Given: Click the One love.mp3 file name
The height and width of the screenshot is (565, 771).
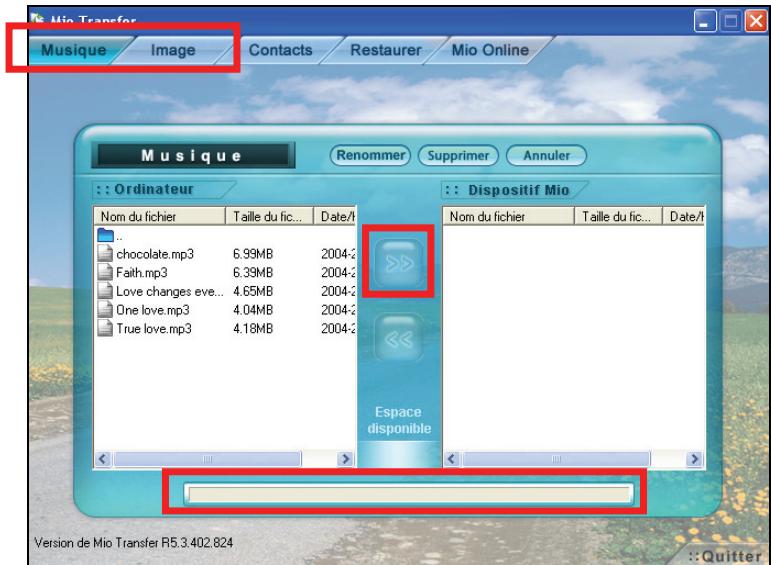Looking at the screenshot, I should pyautogui.click(x=152, y=310).
